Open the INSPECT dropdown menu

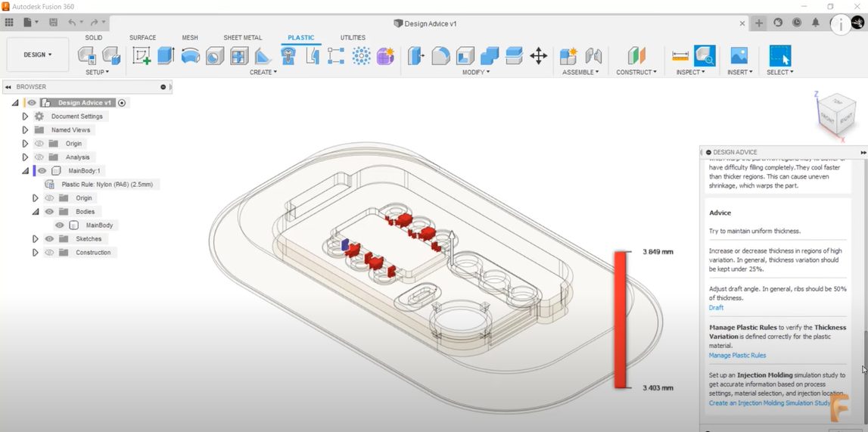pos(690,73)
